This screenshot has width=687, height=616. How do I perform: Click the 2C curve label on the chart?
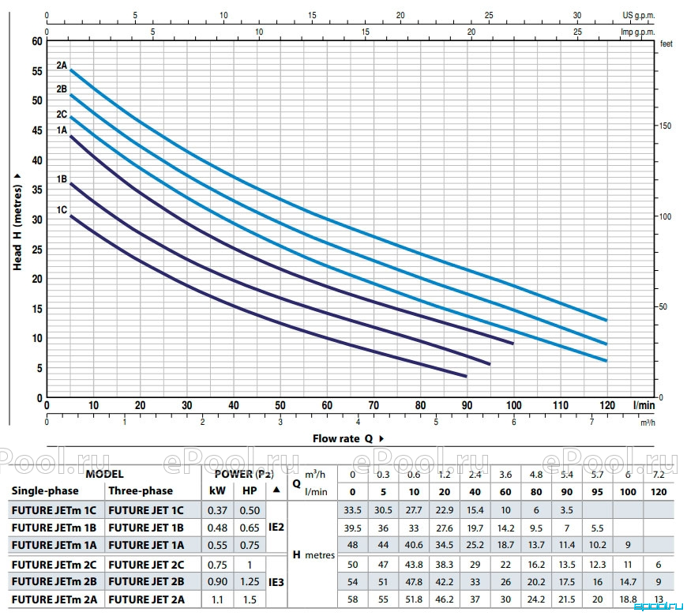62,115
